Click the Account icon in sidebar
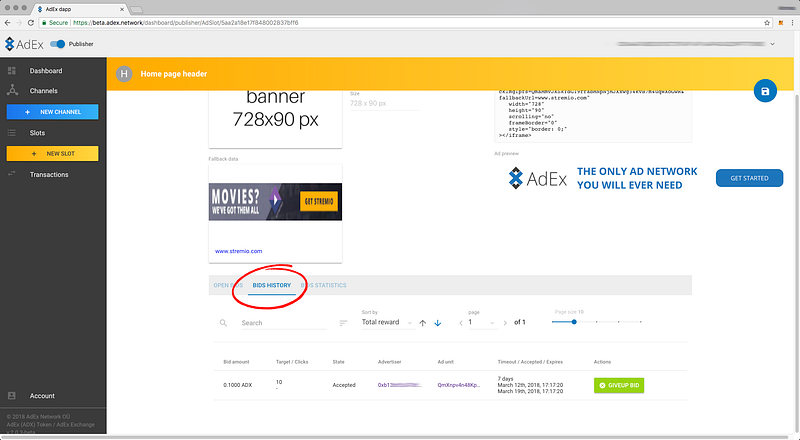Screen dimensions: 800x440 (12, 396)
